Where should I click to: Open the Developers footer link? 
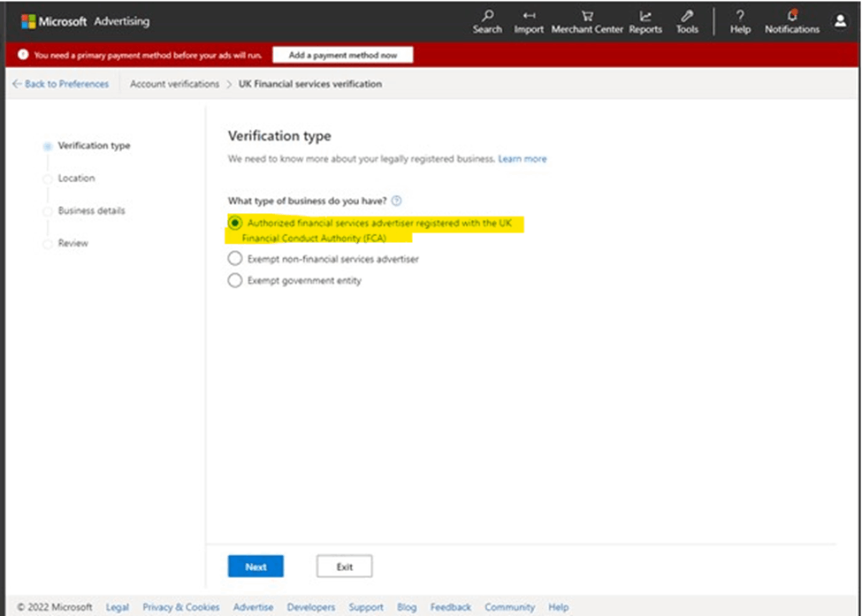click(x=310, y=607)
